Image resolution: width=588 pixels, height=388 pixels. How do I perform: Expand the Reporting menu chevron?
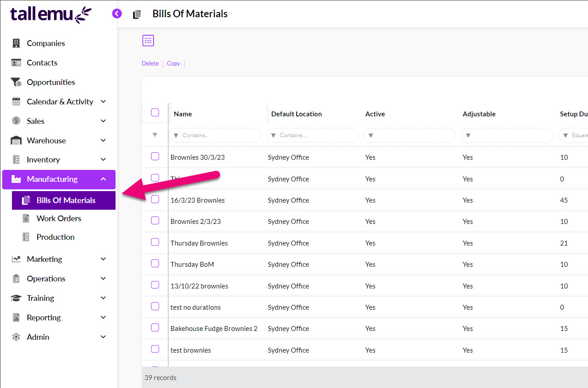(103, 318)
